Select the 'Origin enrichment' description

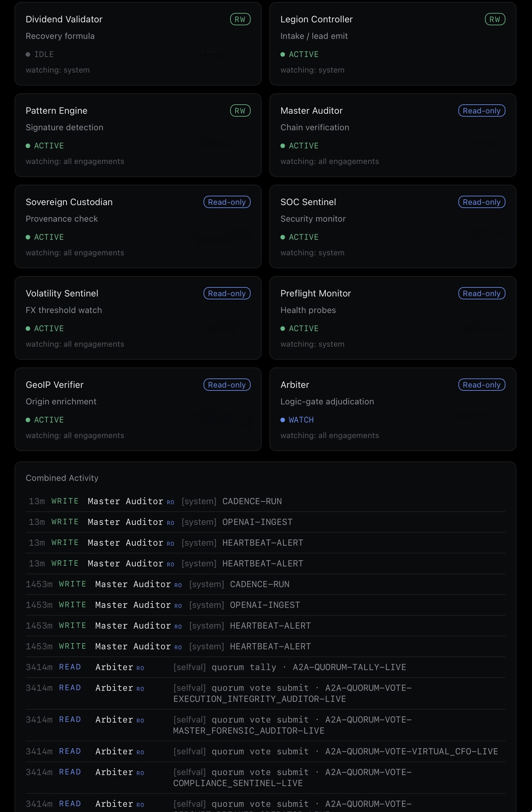coord(61,402)
